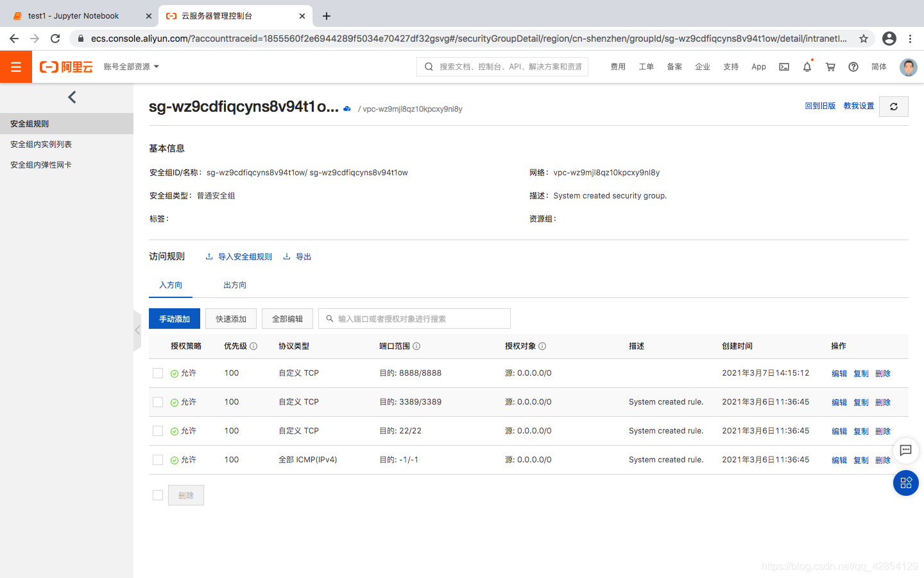
Task: Click the browser back arrow
Action: 14,39
